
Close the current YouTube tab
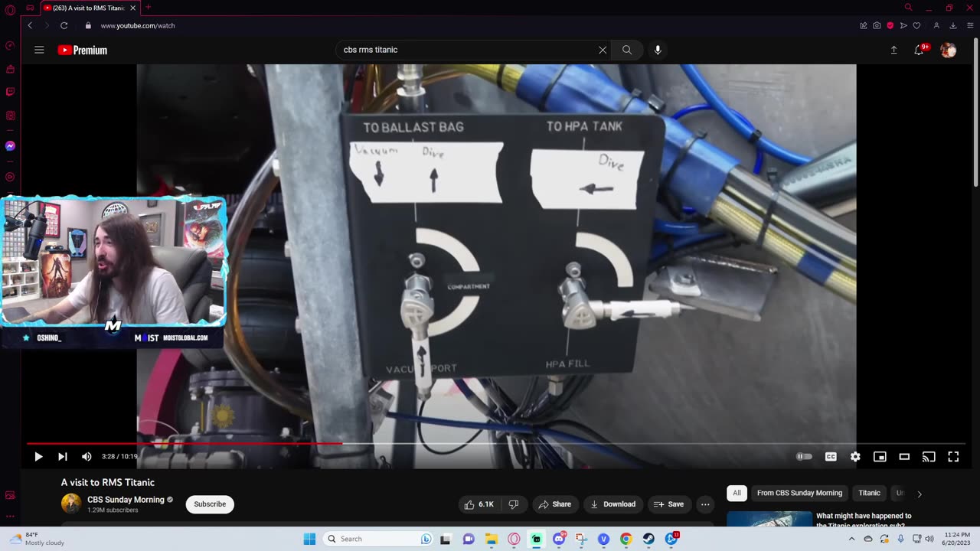[x=132, y=8]
